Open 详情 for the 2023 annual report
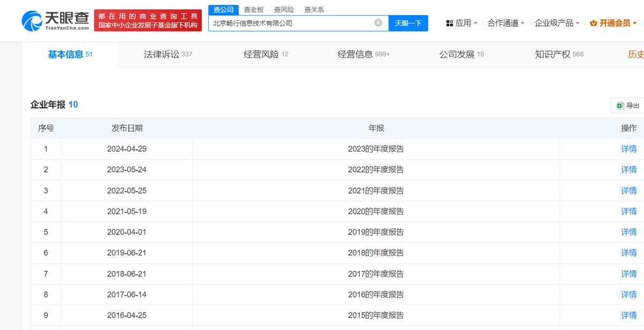The image size is (644, 330). pos(629,149)
